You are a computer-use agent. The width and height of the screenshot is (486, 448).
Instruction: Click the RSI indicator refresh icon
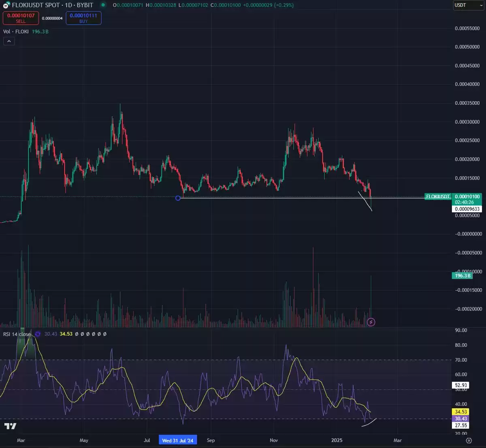(38, 334)
